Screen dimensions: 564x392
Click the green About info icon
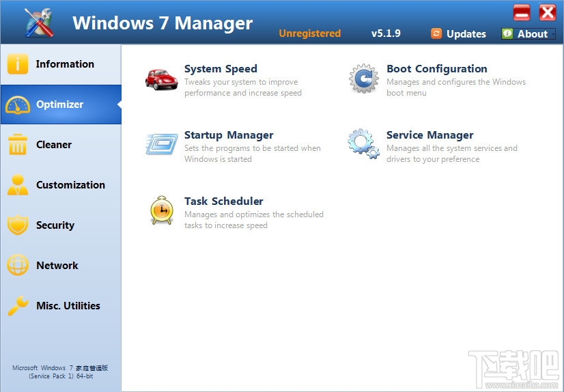(x=507, y=33)
